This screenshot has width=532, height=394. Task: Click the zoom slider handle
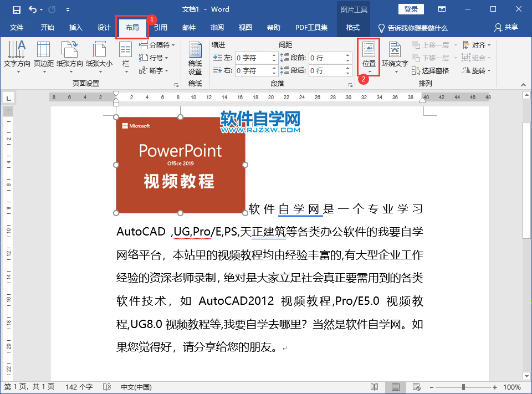pos(463,387)
